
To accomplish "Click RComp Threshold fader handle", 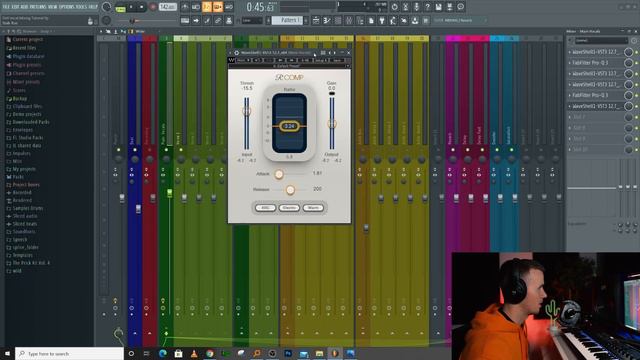I will pos(247,111).
